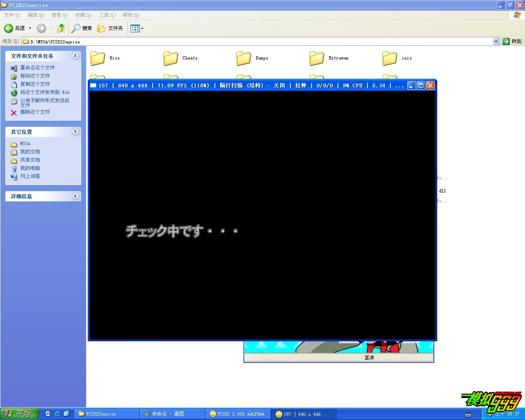Screen dimensions: 525x420
Task: Select the Bios folder icon
Action: 98,58
